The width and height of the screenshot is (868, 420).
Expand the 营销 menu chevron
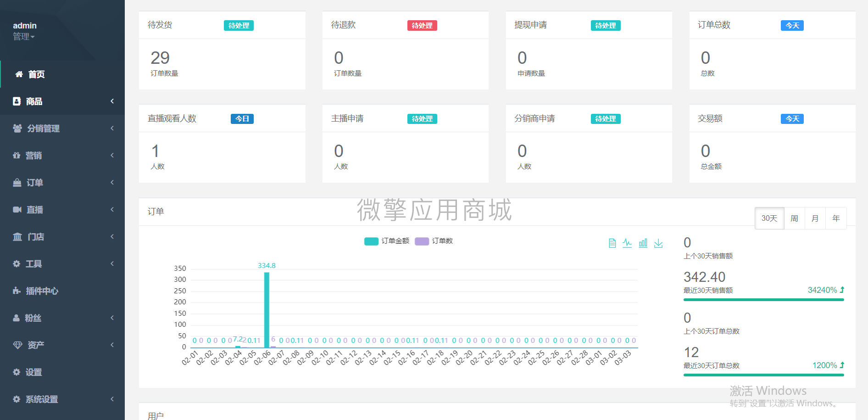[x=112, y=156]
